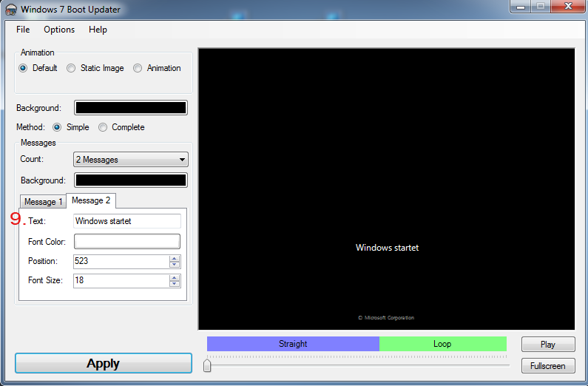The width and height of the screenshot is (588, 386).
Task: Minimize the Boot Updater window
Action: pyautogui.click(x=521, y=7)
